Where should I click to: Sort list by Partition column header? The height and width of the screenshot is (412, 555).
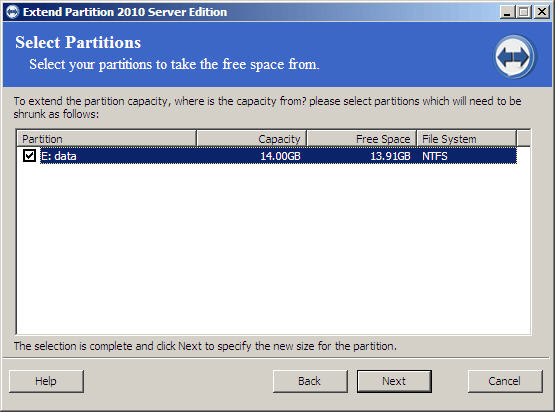[106, 138]
